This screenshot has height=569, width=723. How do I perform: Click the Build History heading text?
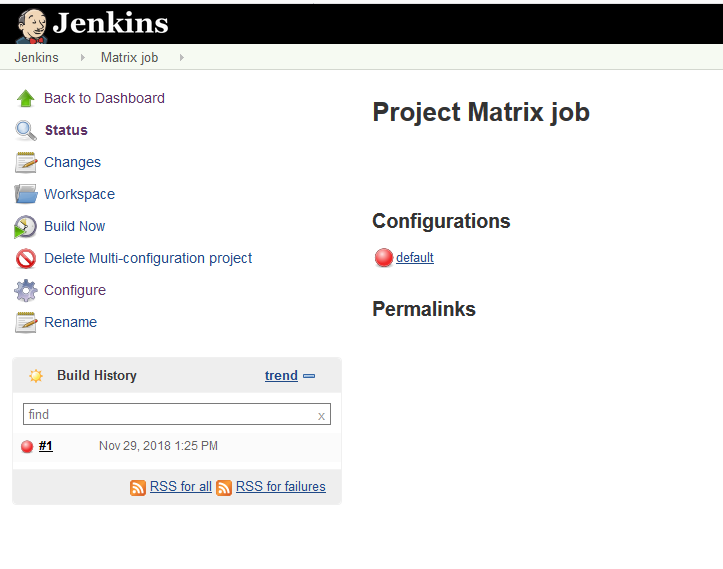pos(97,375)
